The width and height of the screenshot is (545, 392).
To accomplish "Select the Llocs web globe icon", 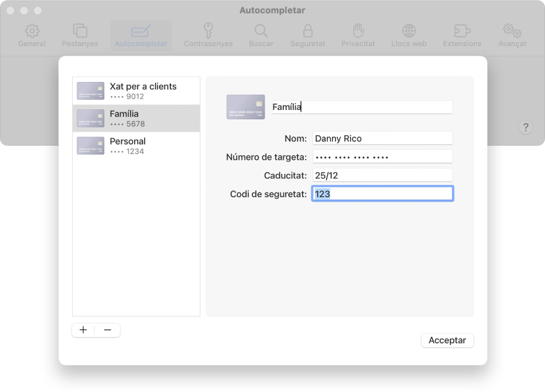I will pos(409,31).
